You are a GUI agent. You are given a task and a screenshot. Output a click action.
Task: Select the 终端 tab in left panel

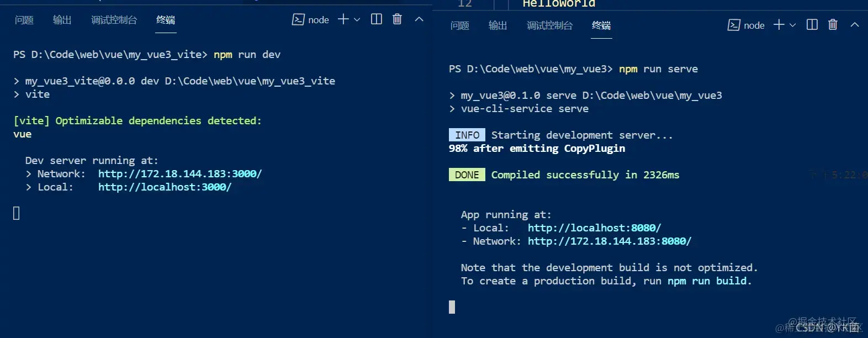pos(166,20)
